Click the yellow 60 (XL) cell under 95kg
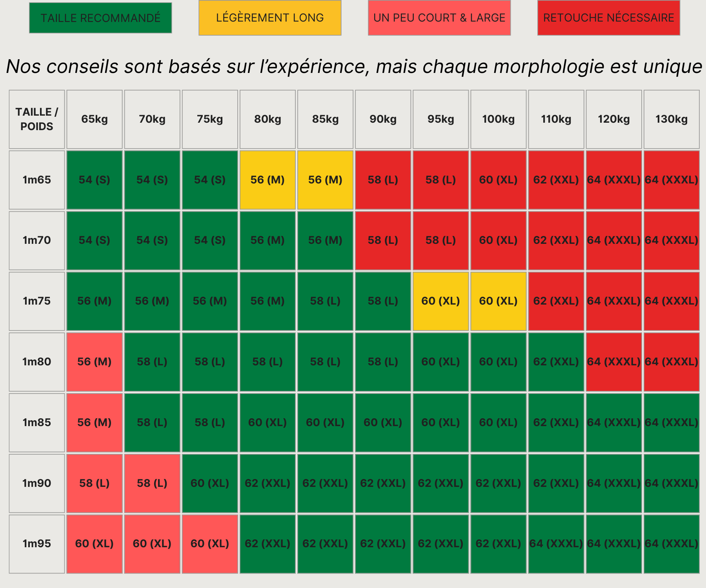 click(440, 301)
